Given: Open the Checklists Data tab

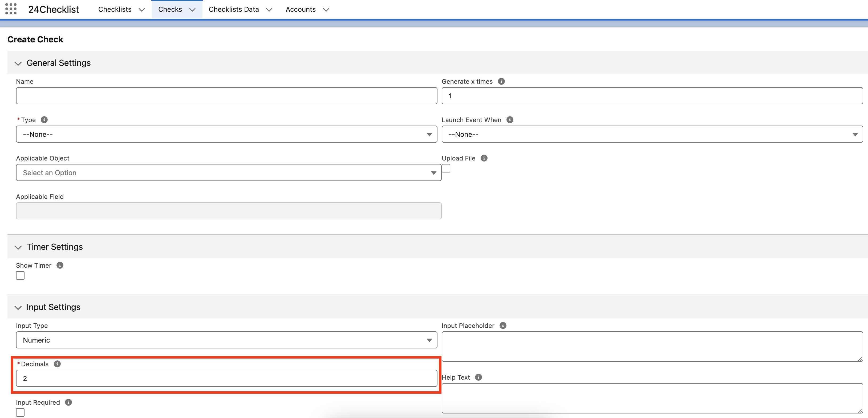Looking at the screenshot, I should click(x=233, y=9).
